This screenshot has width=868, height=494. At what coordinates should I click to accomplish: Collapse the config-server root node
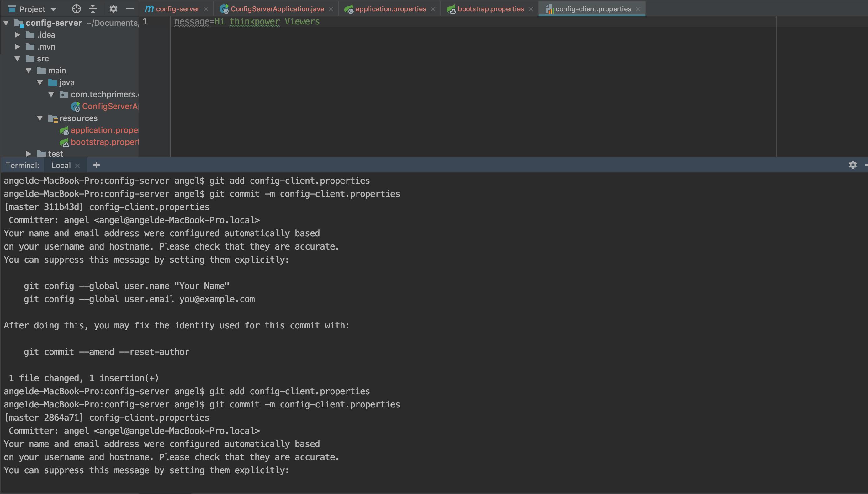pos(6,23)
